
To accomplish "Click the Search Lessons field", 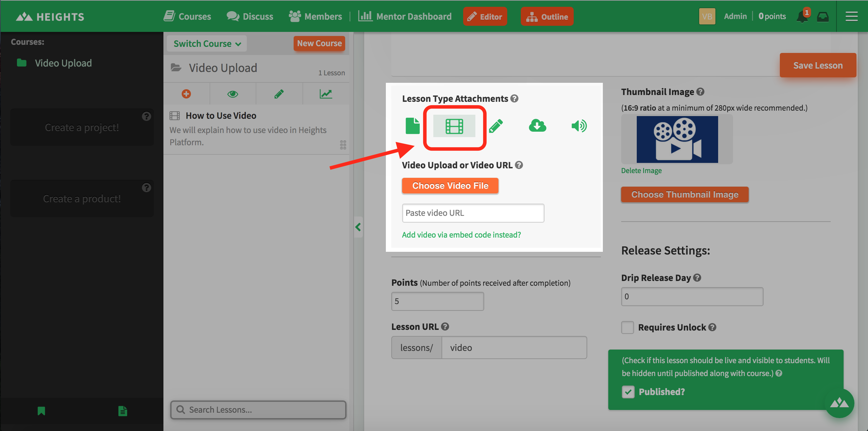I will point(258,410).
